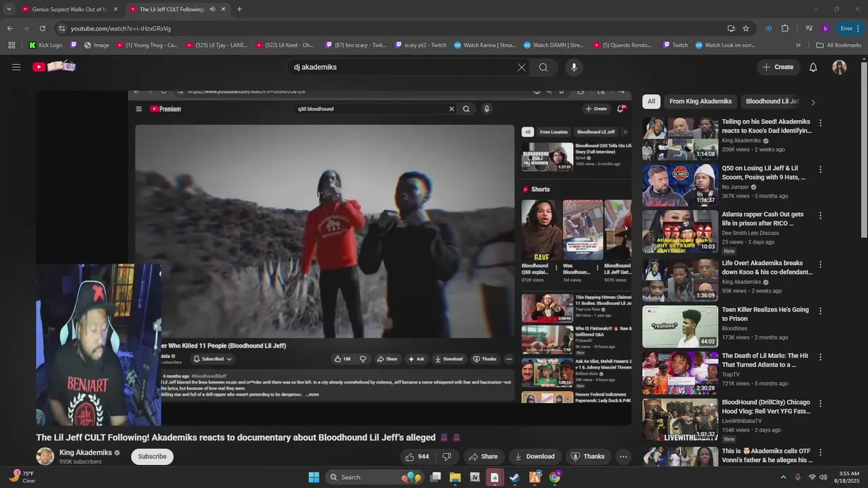Click the Chrome Error button
The image size is (868, 488).
[850, 28]
